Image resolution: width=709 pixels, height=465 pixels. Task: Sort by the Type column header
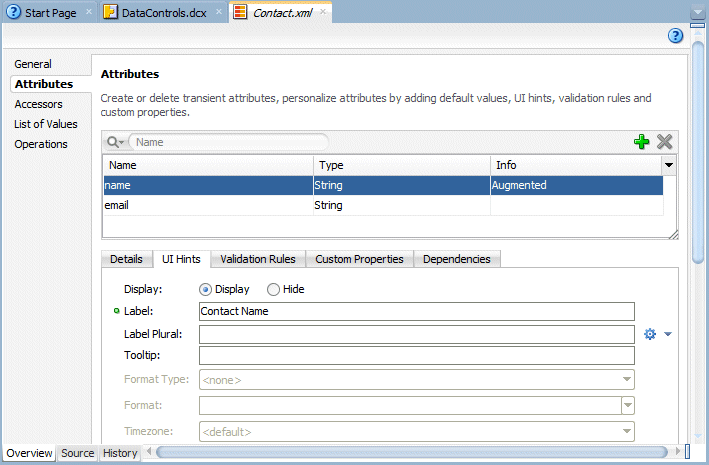pos(402,166)
